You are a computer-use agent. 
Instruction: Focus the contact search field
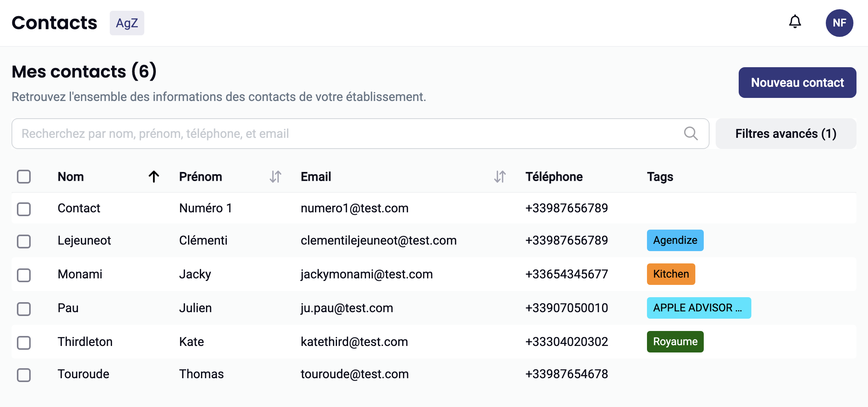tap(360, 134)
